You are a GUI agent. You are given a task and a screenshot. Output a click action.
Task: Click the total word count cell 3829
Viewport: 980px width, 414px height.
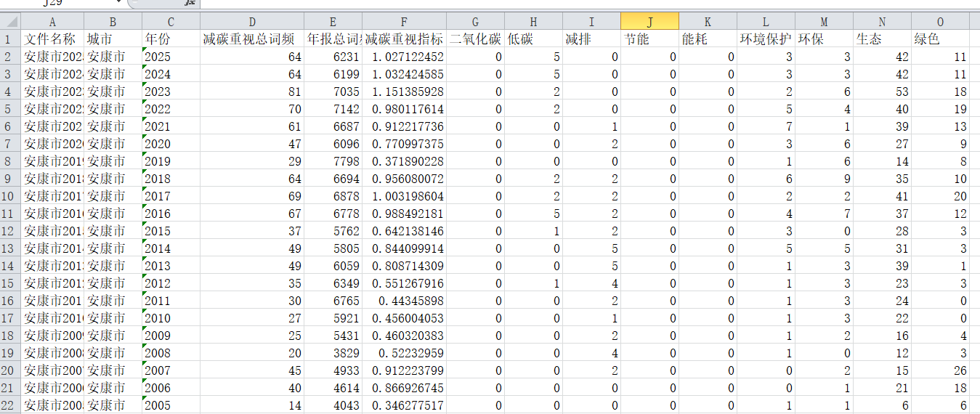click(x=333, y=353)
